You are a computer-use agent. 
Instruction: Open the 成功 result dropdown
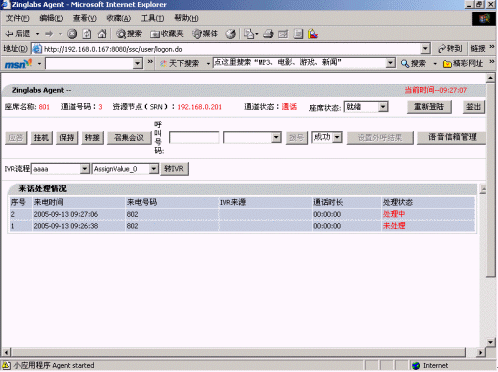337,137
